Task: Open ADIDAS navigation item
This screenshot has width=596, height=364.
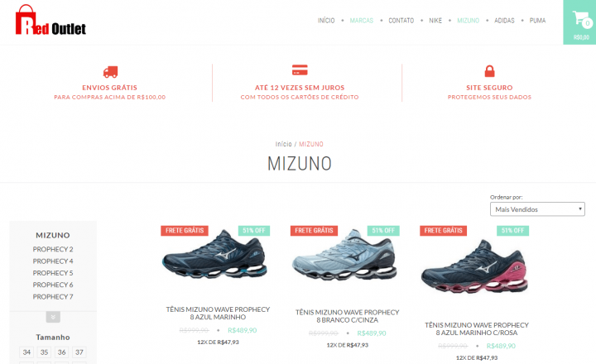Action: coord(504,21)
